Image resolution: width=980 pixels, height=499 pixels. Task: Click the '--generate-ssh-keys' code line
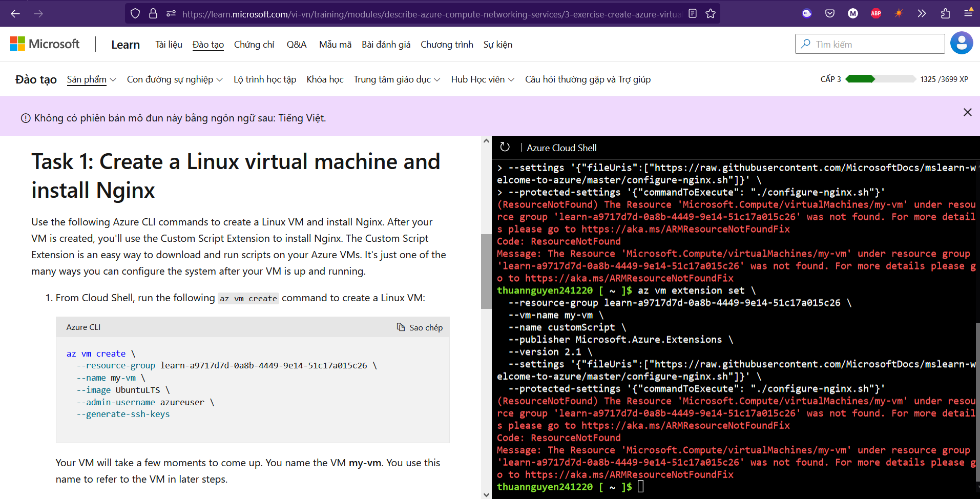point(123,414)
